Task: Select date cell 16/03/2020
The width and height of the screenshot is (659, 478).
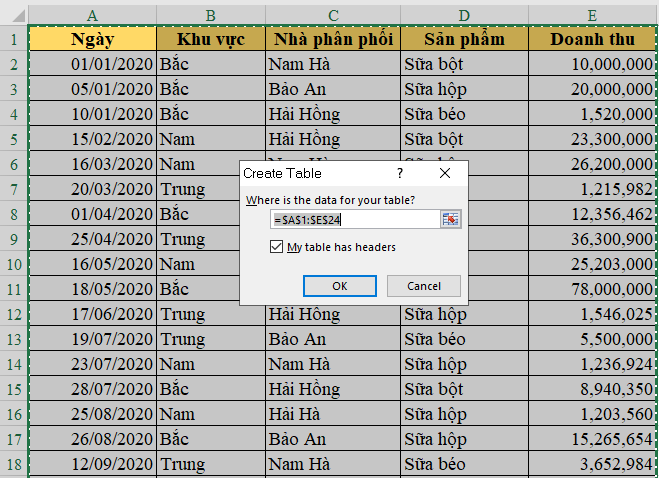Action: [x=92, y=164]
